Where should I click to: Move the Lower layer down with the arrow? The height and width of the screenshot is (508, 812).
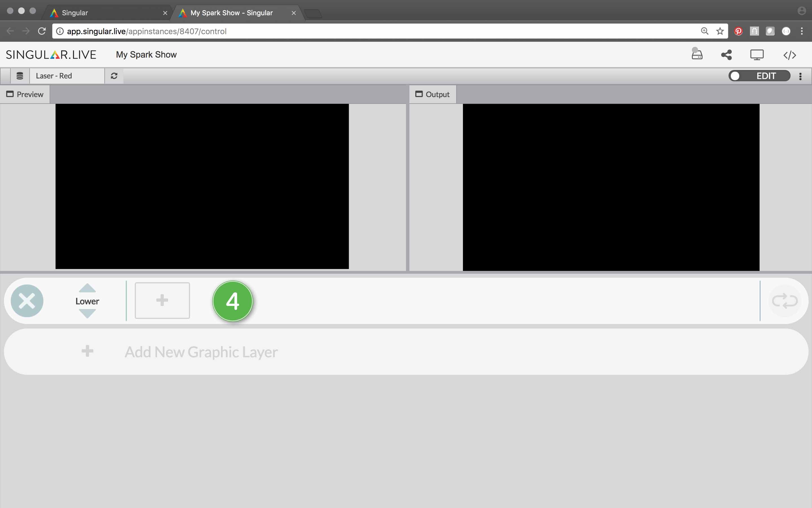pyautogui.click(x=87, y=314)
